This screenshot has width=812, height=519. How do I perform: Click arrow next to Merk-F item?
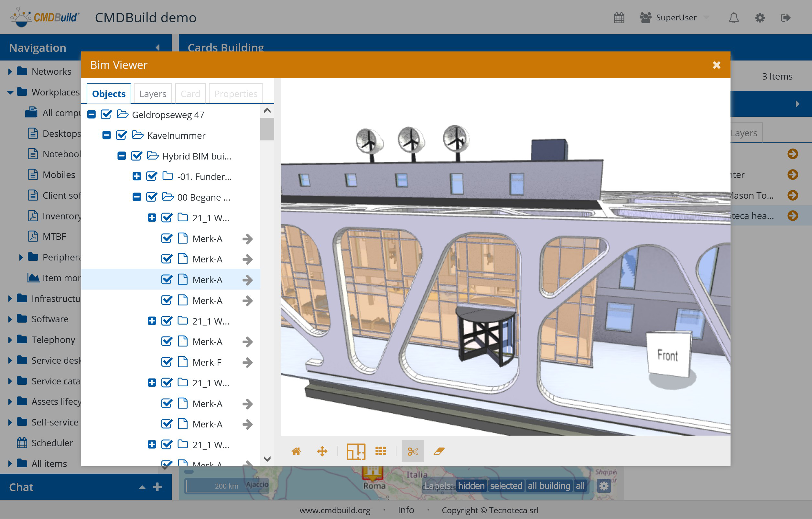point(247,362)
